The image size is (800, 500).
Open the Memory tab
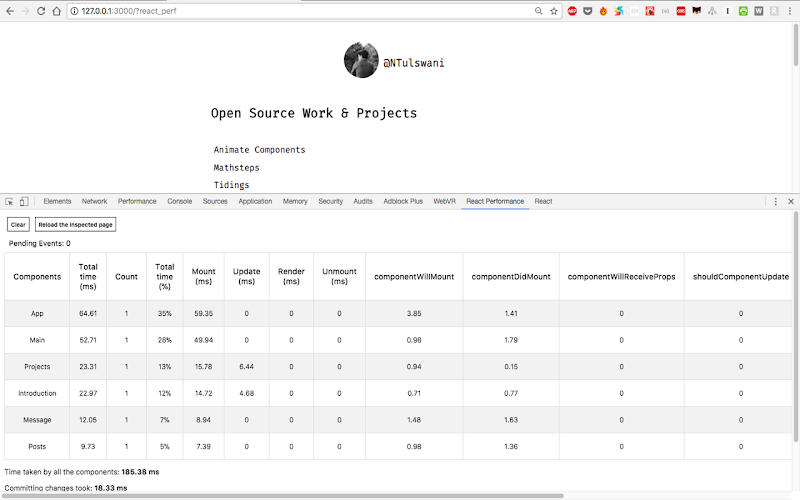pyautogui.click(x=295, y=202)
